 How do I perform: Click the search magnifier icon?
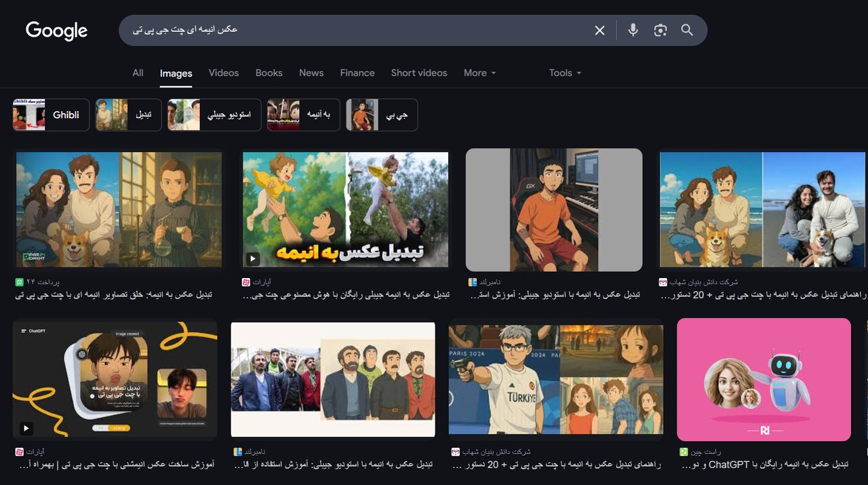coord(687,30)
